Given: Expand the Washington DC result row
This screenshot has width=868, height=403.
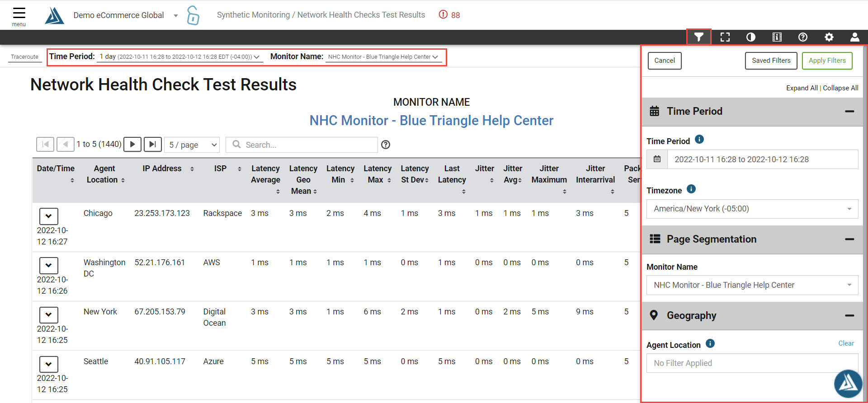Looking at the screenshot, I should coord(48,265).
